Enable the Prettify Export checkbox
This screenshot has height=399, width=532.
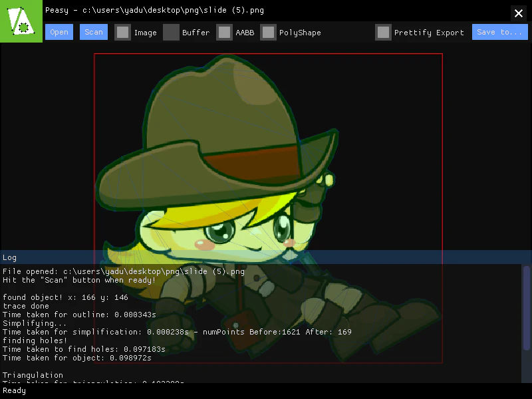pos(383,32)
